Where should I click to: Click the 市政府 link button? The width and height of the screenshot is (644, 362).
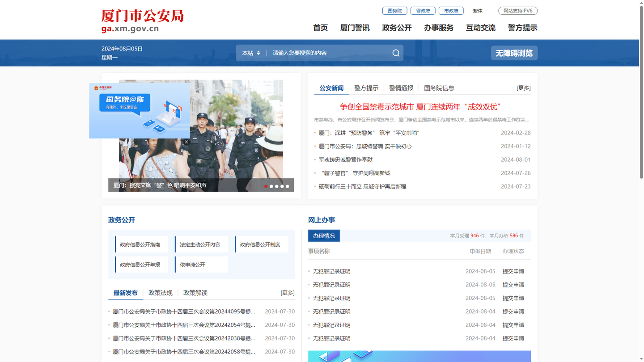click(x=451, y=11)
